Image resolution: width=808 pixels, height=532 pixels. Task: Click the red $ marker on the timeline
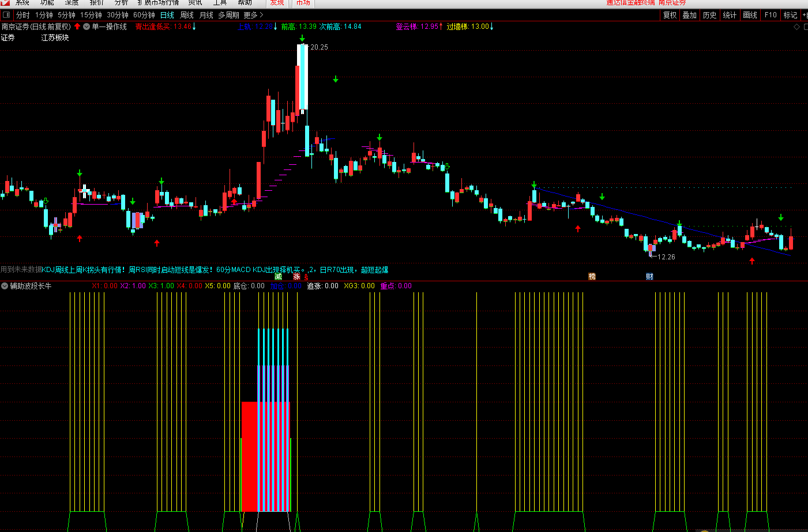coord(306,277)
